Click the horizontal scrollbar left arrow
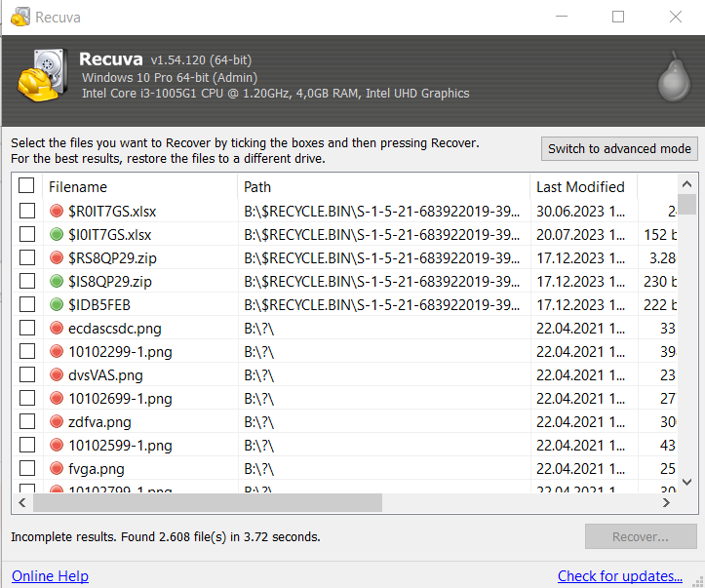Screen dimensions: 705x588 pos(22,502)
